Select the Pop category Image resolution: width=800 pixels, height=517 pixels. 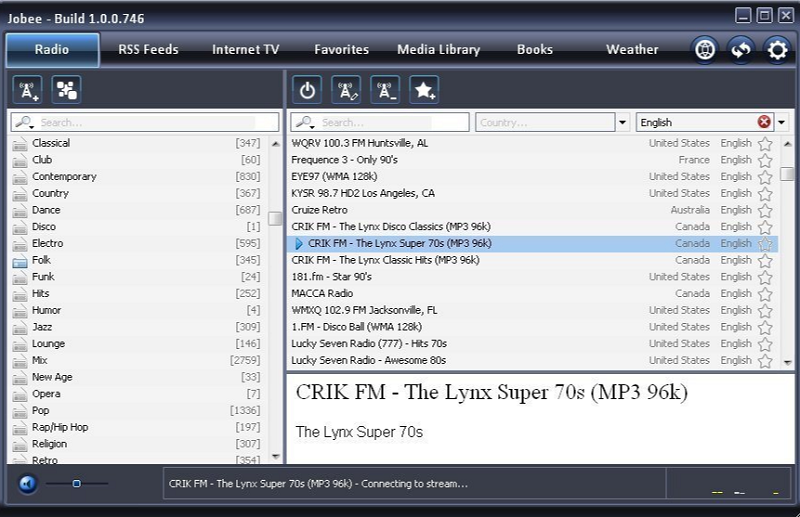(x=137, y=410)
